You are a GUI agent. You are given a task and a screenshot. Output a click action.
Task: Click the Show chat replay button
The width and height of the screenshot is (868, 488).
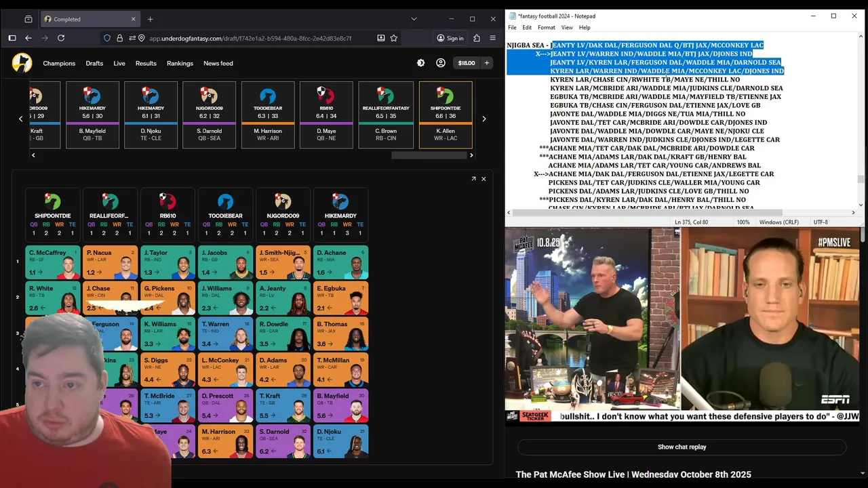682,447
